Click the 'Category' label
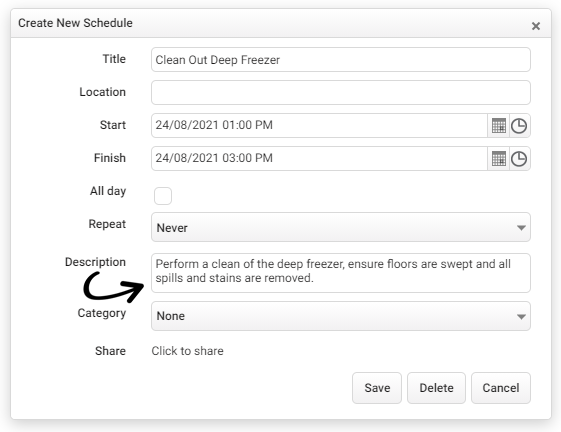This screenshot has height=432, width=561. [x=102, y=313]
